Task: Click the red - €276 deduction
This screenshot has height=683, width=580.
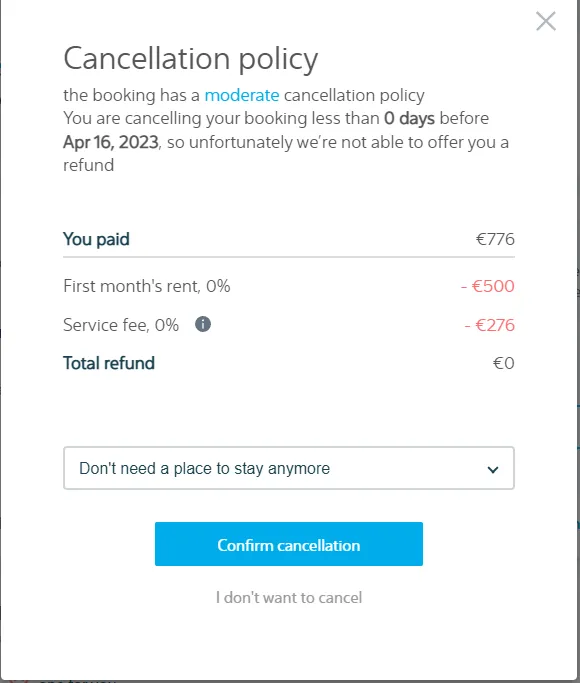Action: pyautogui.click(x=489, y=325)
